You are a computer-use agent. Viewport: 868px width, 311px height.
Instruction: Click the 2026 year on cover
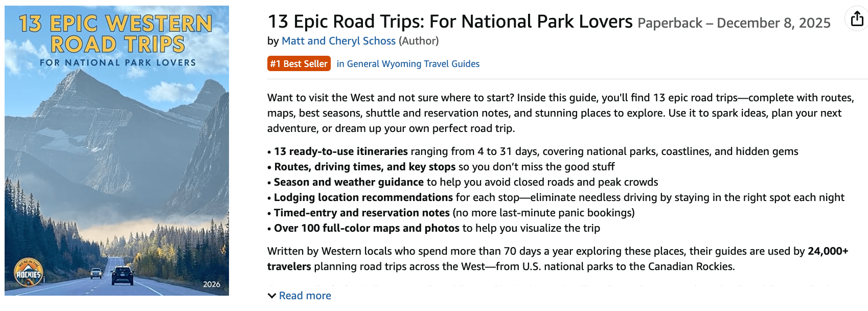[x=212, y=284]
